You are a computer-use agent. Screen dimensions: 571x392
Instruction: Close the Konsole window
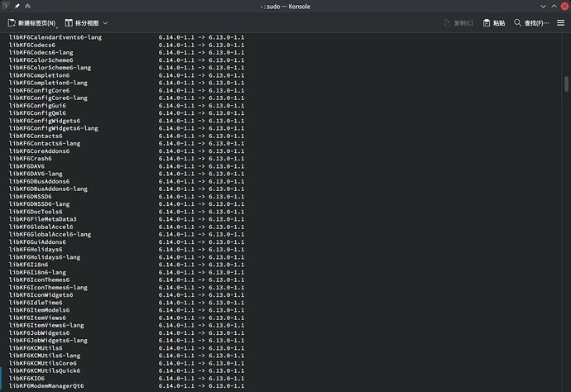(x=564, y=7)
